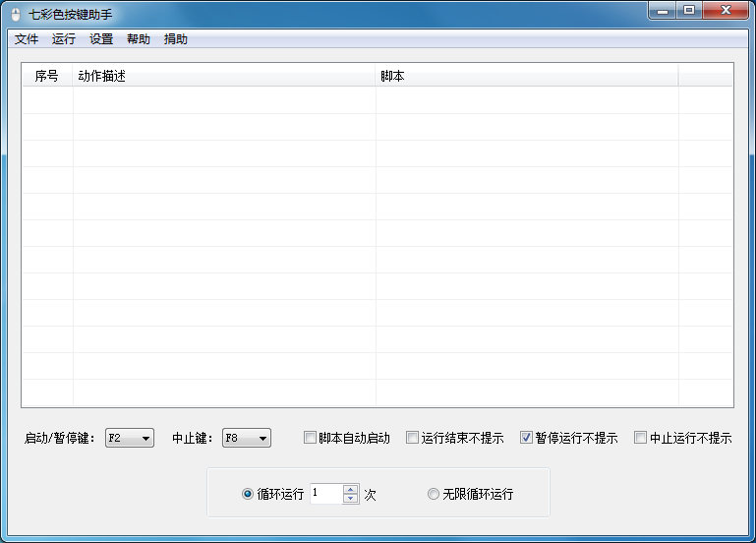Screen dimensions: 756x543
Task: Maximize the 七彩色按键助手 window
Action: (689, 10)
